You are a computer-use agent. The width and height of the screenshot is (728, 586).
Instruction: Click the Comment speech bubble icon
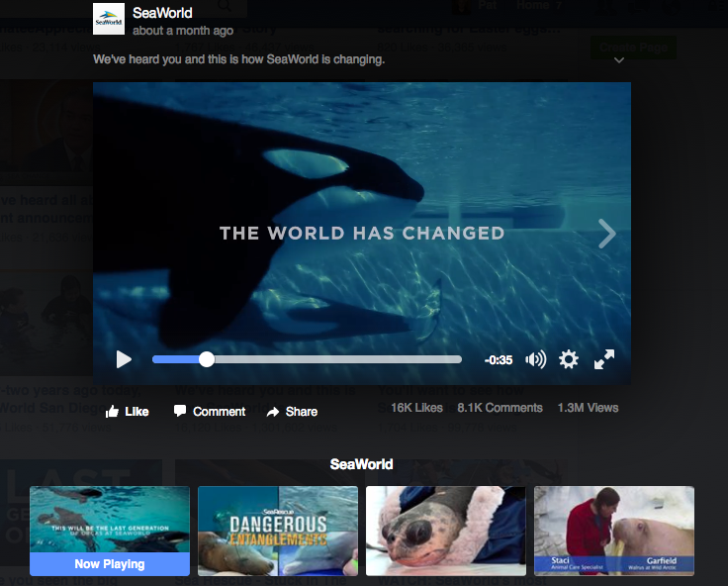[x=180, y=411]
